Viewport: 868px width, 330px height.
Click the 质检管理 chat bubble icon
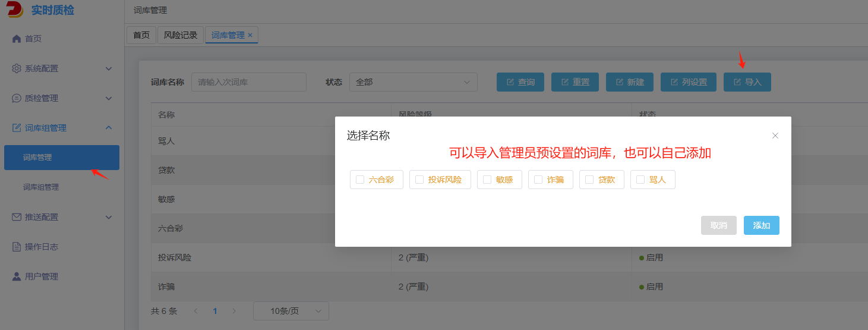[17, 98]
